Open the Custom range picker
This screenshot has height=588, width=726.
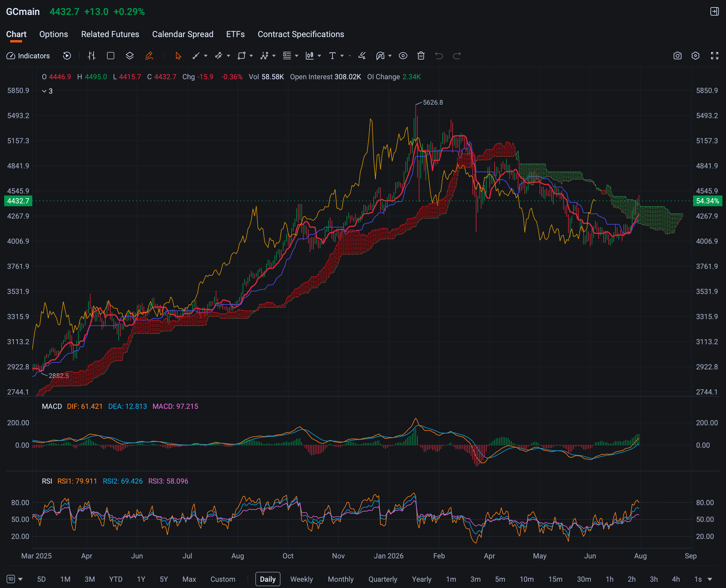[223, 579]
